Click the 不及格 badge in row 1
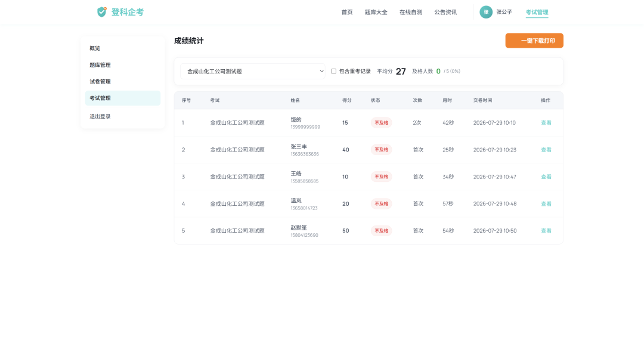Viewport: 644px width, 346px height. [x=381, y=122]
